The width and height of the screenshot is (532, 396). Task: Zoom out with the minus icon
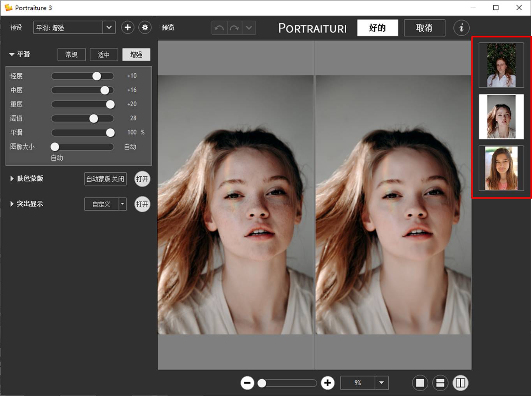247,383
